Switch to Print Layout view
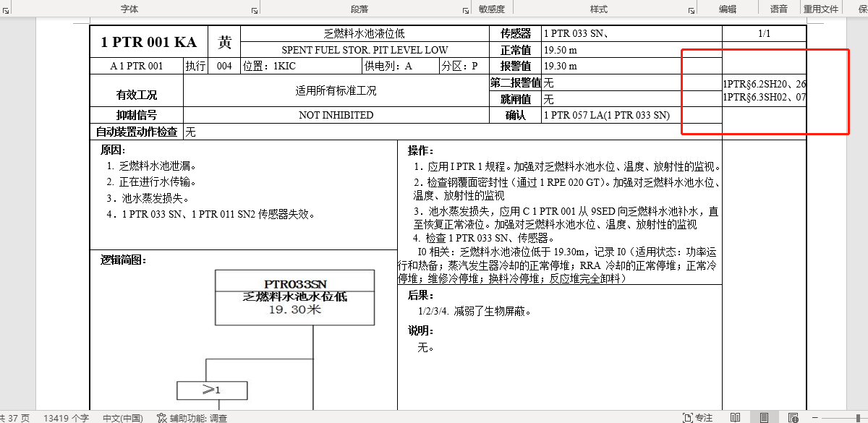Image resolution: width=868 pixels, height=423 pixels. tap(764, 417)
